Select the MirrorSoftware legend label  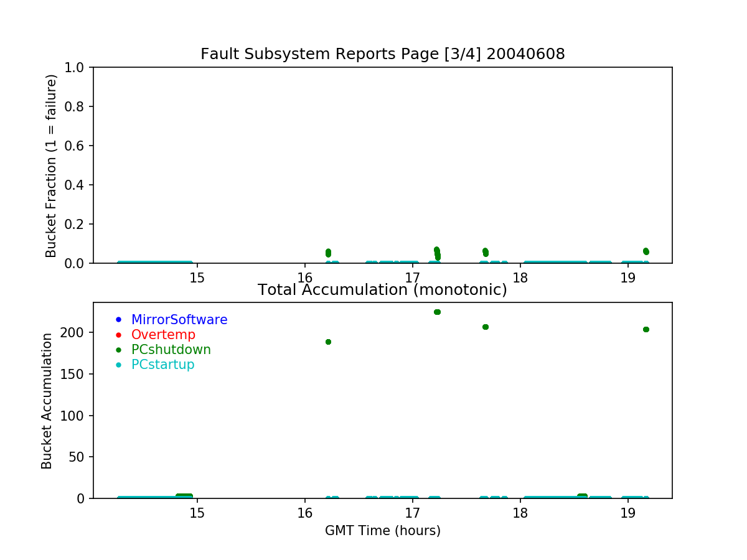(x=179, y=320)
